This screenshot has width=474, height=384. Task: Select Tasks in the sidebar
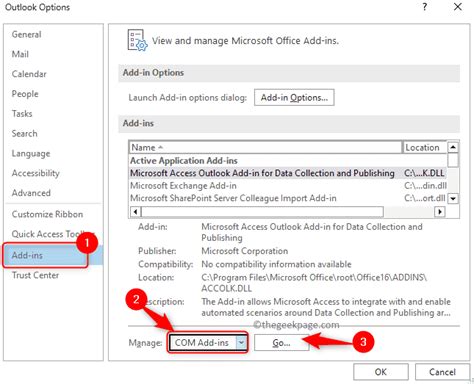tap(22, 114)
